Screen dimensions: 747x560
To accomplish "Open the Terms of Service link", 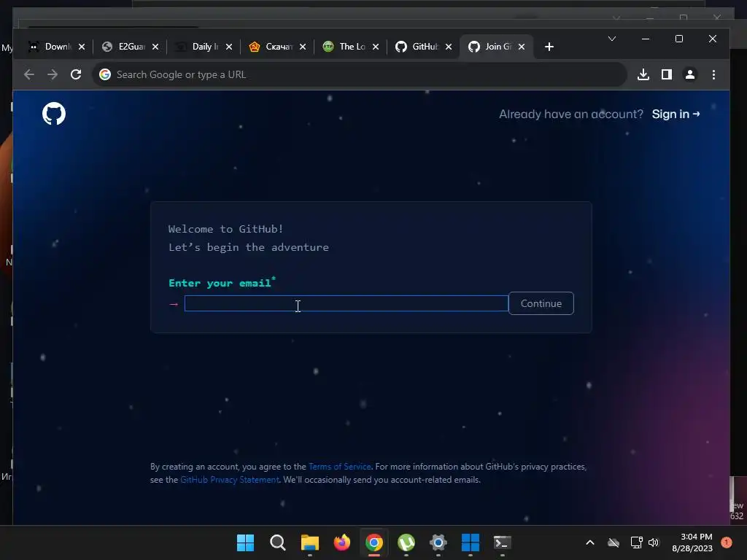I will click(x=340, y=467).
